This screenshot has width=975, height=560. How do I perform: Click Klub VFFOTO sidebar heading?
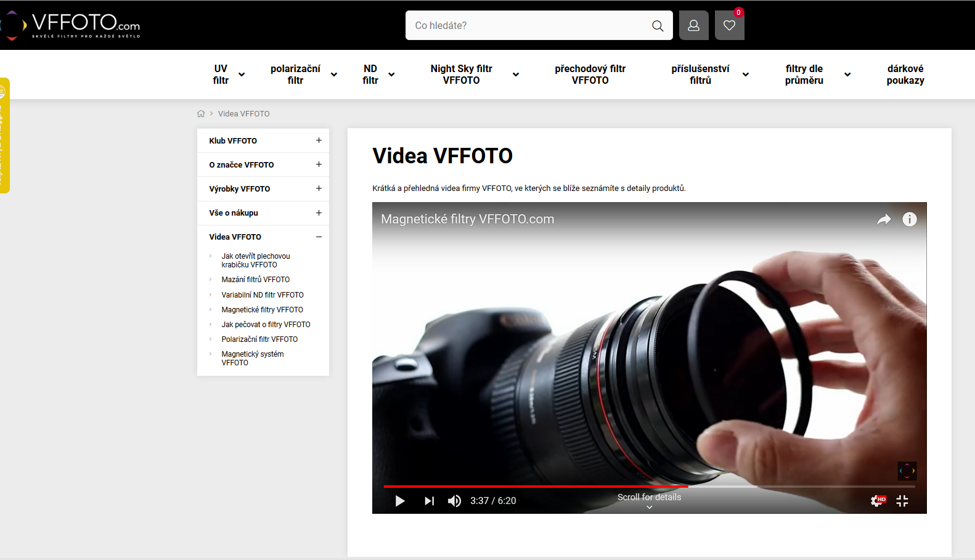click(233, 141)
